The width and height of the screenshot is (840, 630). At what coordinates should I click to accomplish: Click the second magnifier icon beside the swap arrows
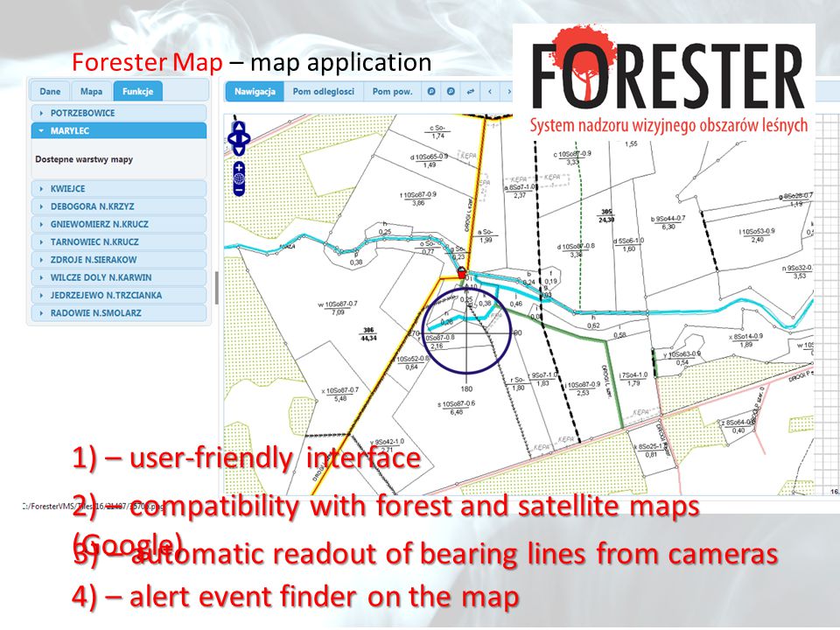pos(451,92)
